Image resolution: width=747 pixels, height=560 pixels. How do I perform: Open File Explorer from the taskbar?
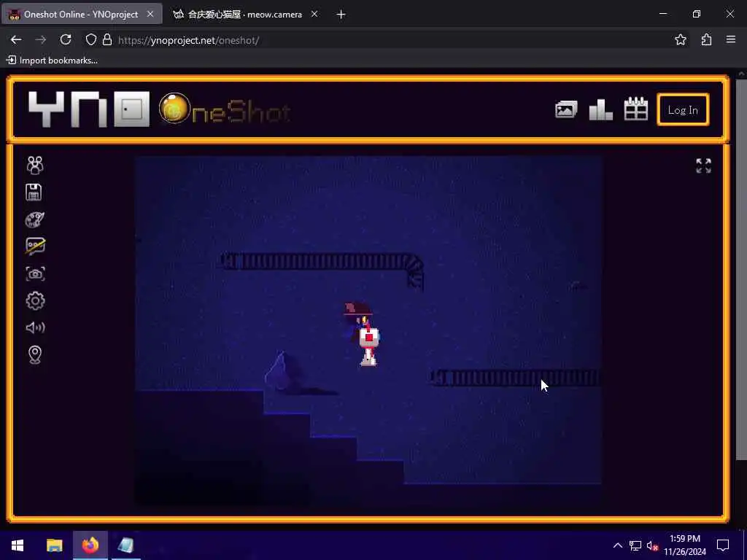point(54,545)
